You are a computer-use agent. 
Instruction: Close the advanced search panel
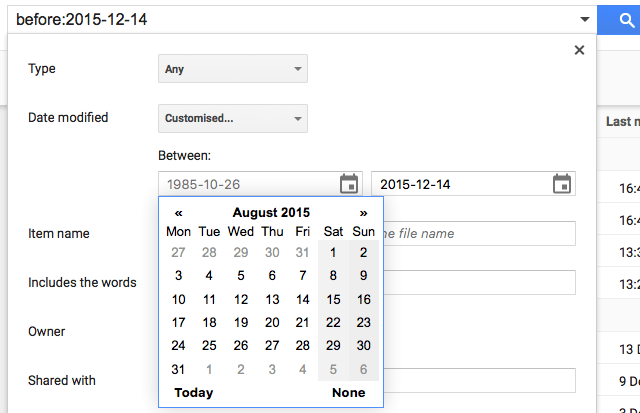click(579, 50)
